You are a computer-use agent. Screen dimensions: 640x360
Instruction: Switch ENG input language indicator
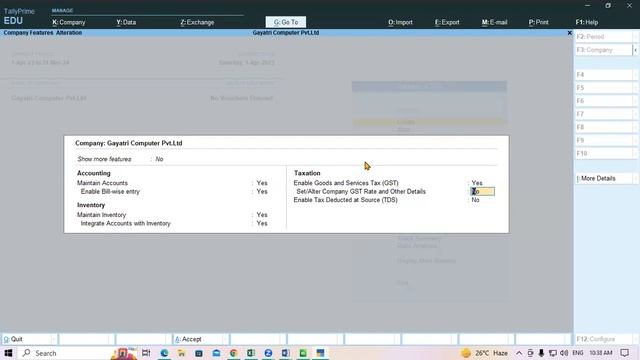[578, 353]
